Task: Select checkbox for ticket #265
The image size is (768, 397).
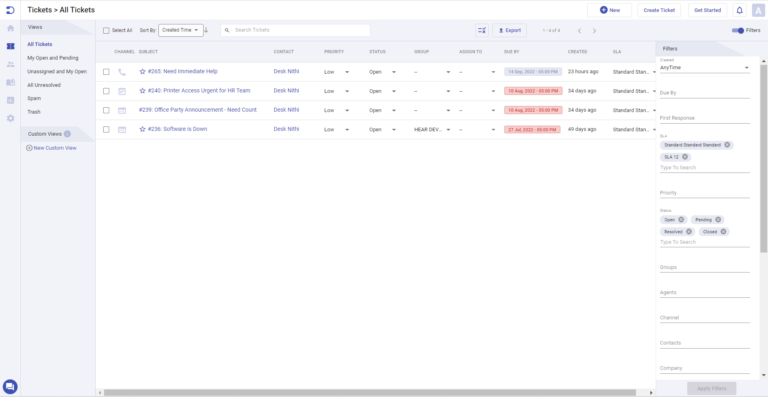Action: click(106, 72)
